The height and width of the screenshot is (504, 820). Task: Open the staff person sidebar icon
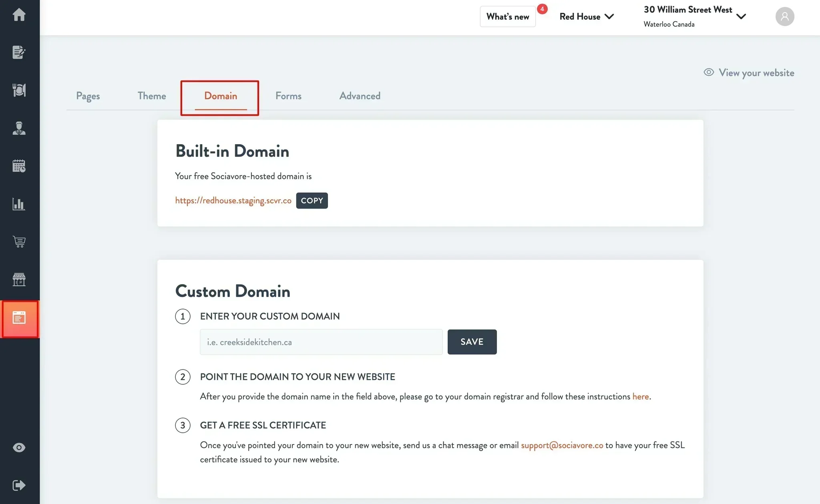click(x=19, y=128)
